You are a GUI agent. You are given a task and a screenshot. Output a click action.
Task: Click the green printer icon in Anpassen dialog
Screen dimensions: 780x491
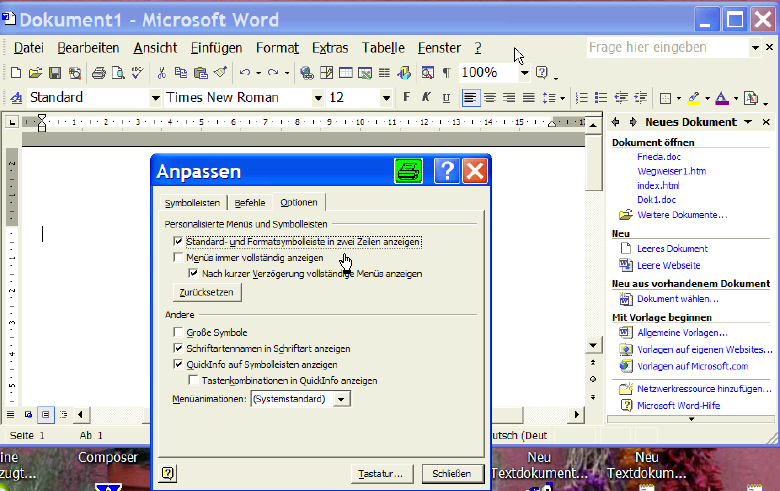pos(409,171)
